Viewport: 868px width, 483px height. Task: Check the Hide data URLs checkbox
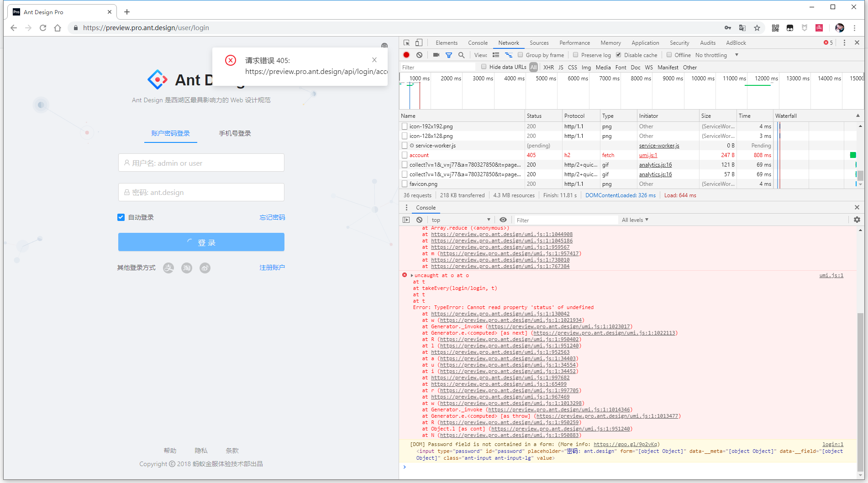click(x=484, y=67)
